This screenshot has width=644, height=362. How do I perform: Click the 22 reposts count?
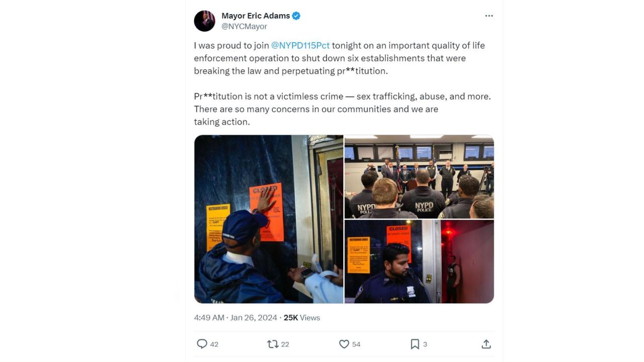tap(285, 344)
